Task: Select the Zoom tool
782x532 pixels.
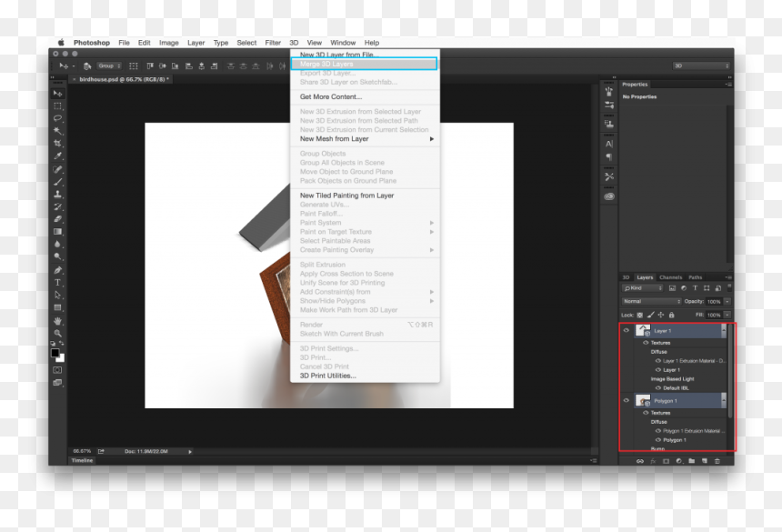Action: click(x=58, y=333)
